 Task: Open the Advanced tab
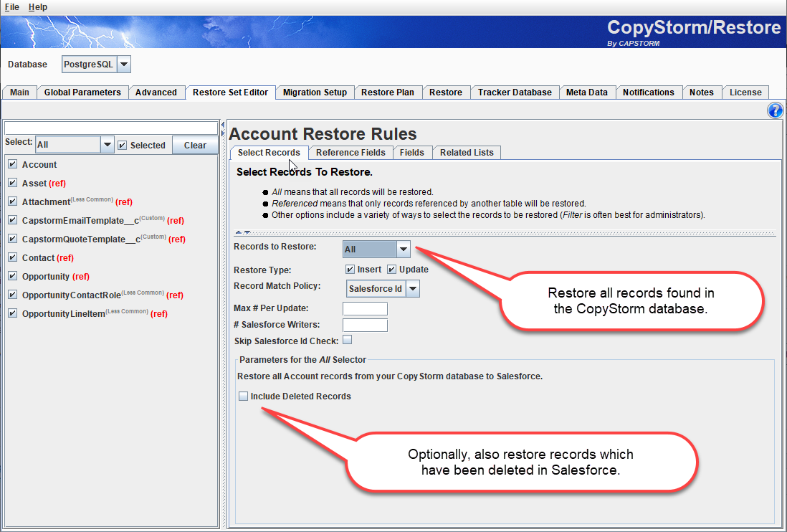pyautogui.click(x=156, y=92)
